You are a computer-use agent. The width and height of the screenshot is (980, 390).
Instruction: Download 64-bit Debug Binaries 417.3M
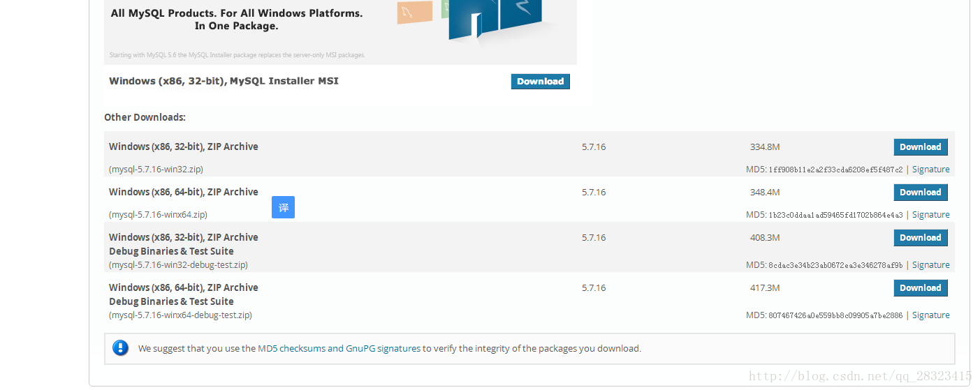921,288
